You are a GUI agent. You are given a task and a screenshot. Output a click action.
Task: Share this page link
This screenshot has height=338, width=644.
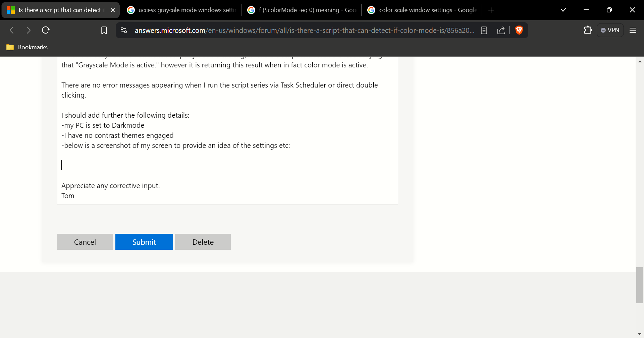(x=501, y=30)
